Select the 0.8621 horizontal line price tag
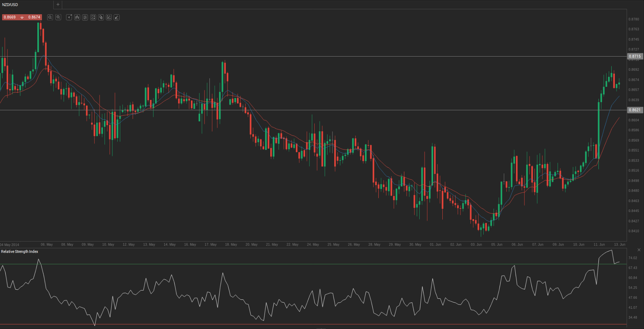Viewport: 644px width, 329px height. tap(635, 110)
